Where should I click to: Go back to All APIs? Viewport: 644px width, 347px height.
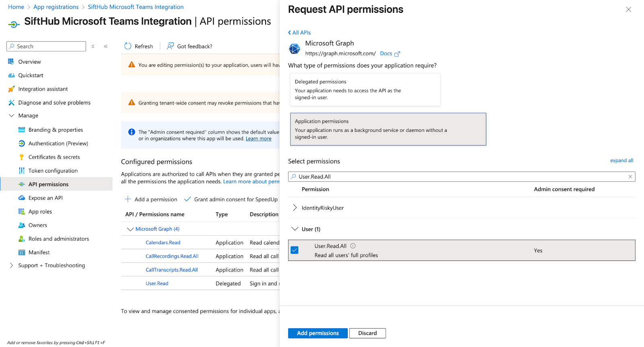pyautogui.click(x=299, y=33)
